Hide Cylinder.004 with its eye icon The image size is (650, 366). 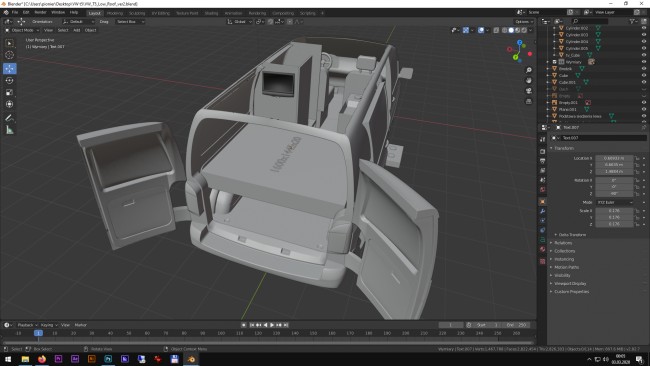point(644,41)
